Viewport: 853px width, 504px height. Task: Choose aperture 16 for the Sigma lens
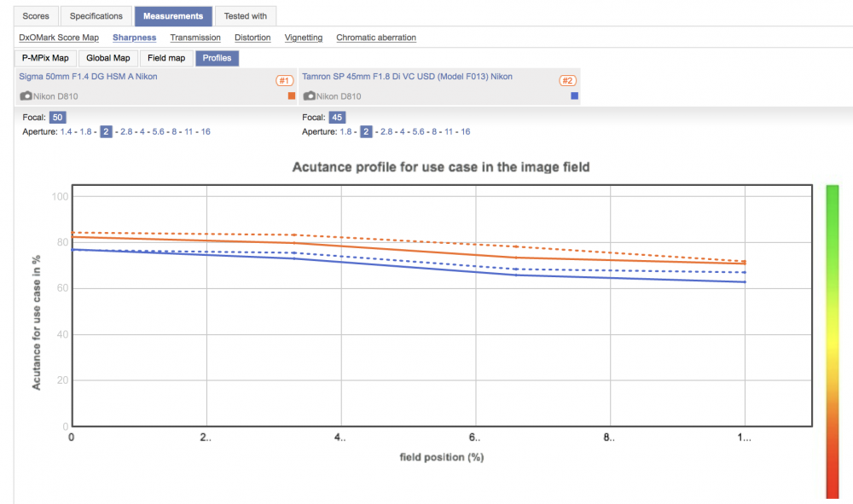click(x=206, y=131)
